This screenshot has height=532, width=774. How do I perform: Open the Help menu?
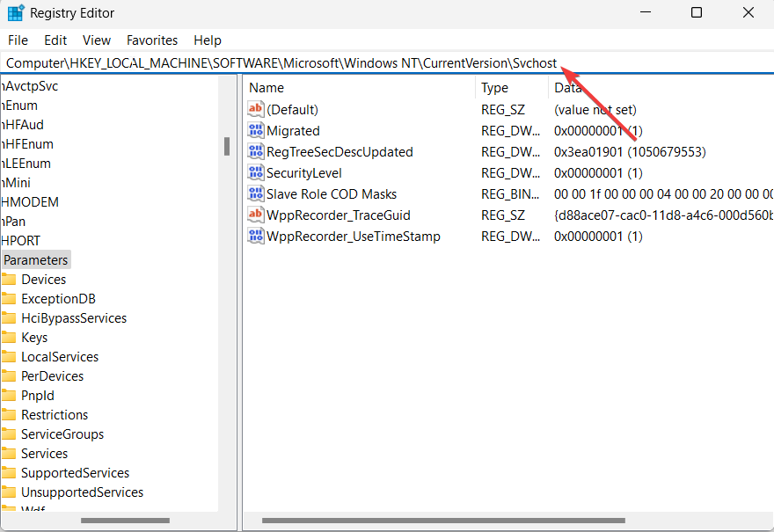(208, 40)
